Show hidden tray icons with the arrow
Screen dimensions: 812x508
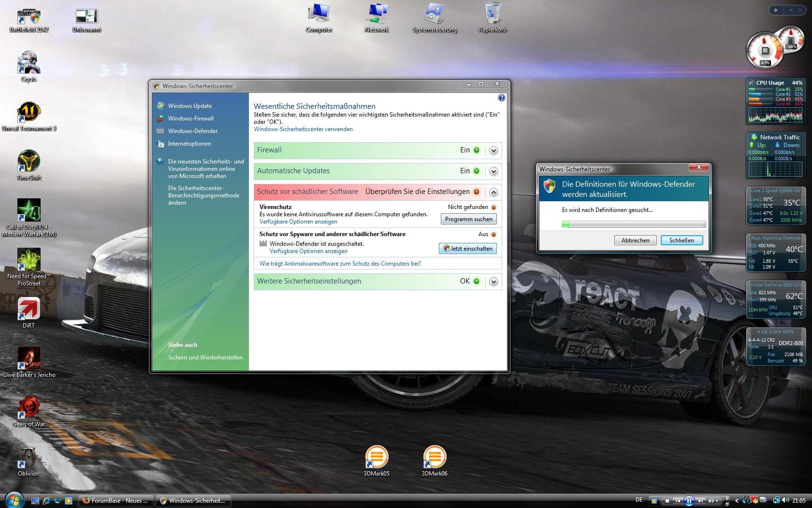[x=737, y=501]
